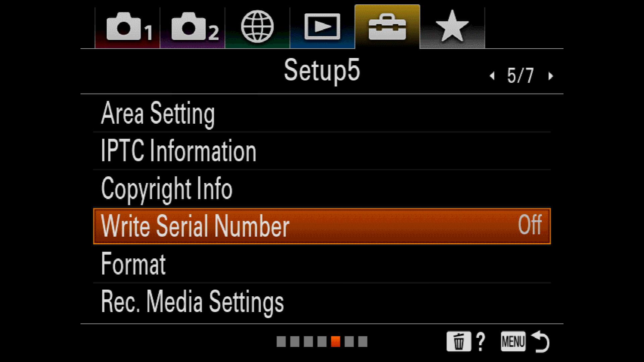Click the orange page five indicator square

tap(335, 342)
